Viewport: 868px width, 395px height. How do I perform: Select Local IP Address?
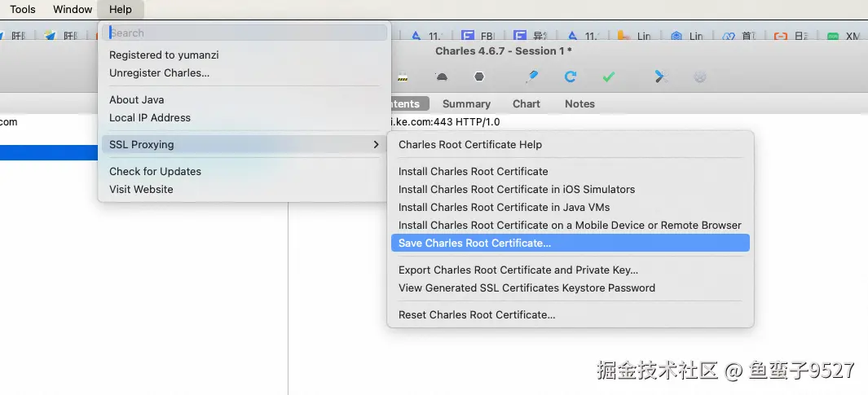tap(245, 117)
